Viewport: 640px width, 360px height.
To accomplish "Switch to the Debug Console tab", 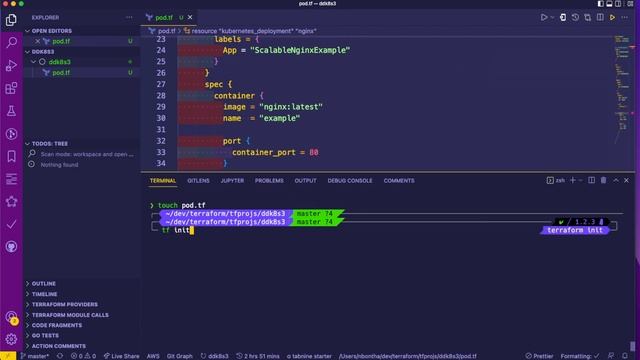I will pos(350,181).
